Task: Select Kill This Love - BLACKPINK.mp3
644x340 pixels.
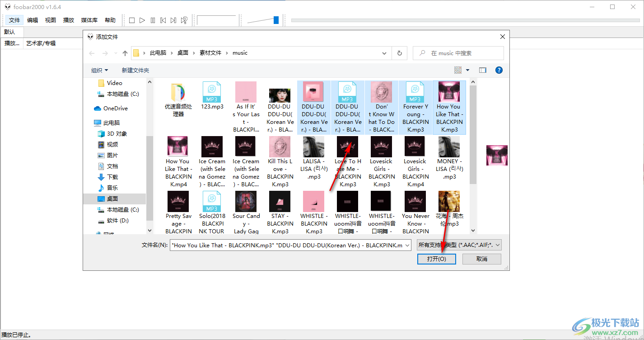Action: point(280,162)
